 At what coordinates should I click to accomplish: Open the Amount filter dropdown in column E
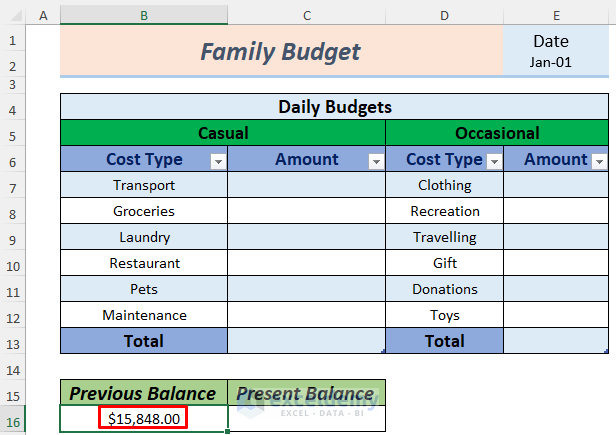[x=599, y=161]
